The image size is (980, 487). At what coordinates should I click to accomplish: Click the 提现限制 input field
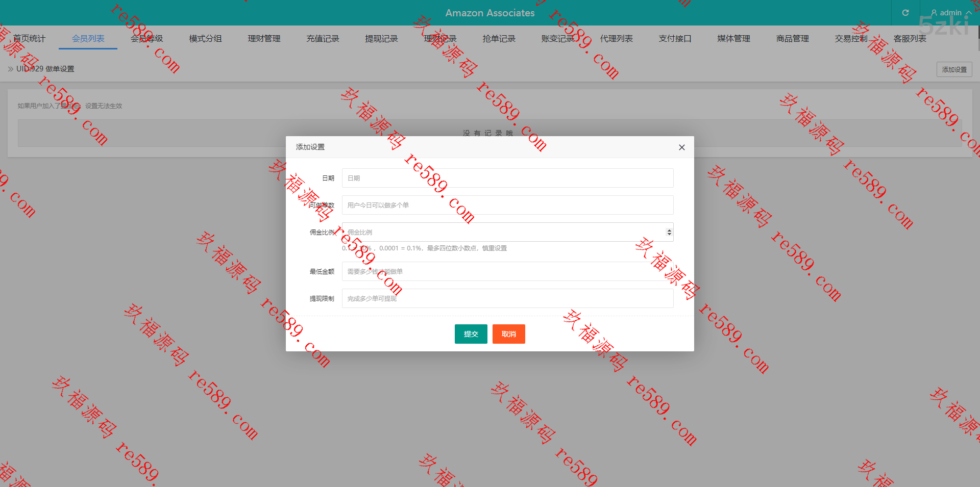pyautogui.click(x=507, y=298)
